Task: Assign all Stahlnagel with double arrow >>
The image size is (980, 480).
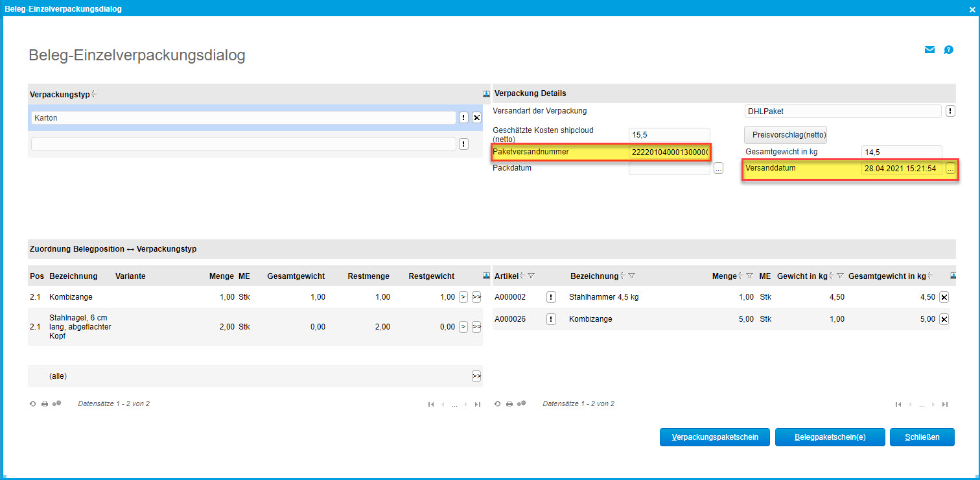Action: 476,327
